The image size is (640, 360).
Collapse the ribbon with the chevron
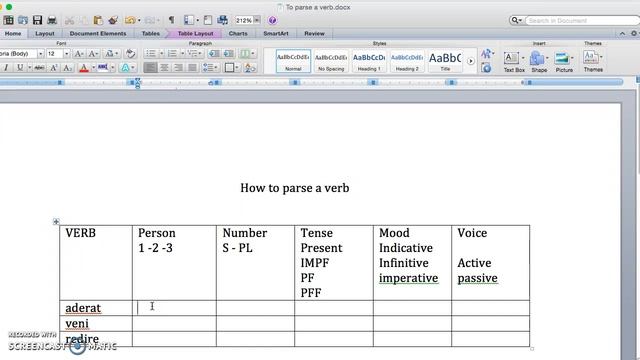(x=622, y=33)
